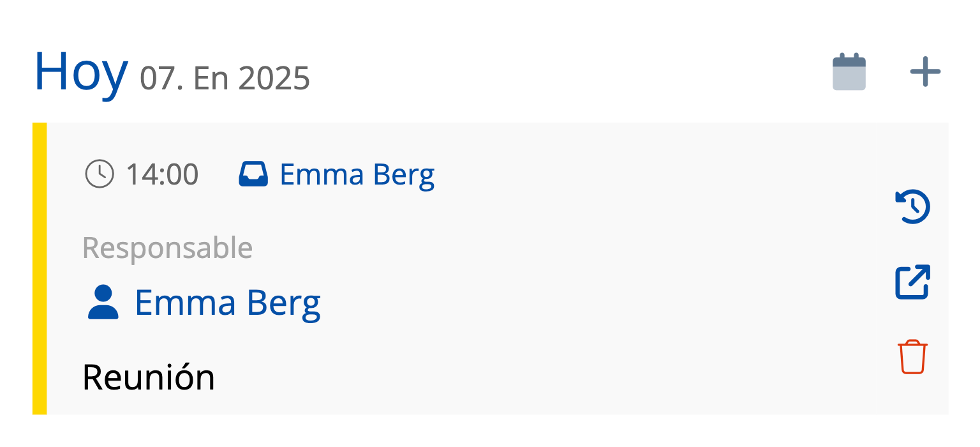Select the Reunión entry title

149,377
